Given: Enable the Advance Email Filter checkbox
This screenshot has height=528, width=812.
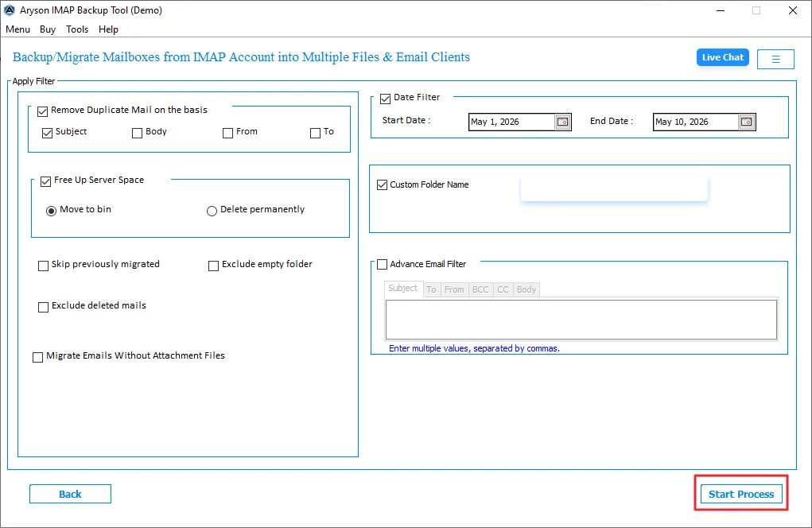Looking at the screenshot, I should (383, 265).
